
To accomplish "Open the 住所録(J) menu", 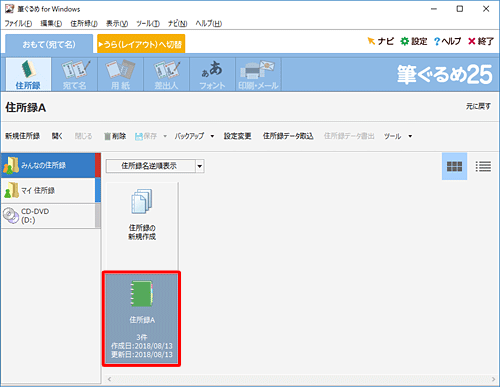I will 84,23.
